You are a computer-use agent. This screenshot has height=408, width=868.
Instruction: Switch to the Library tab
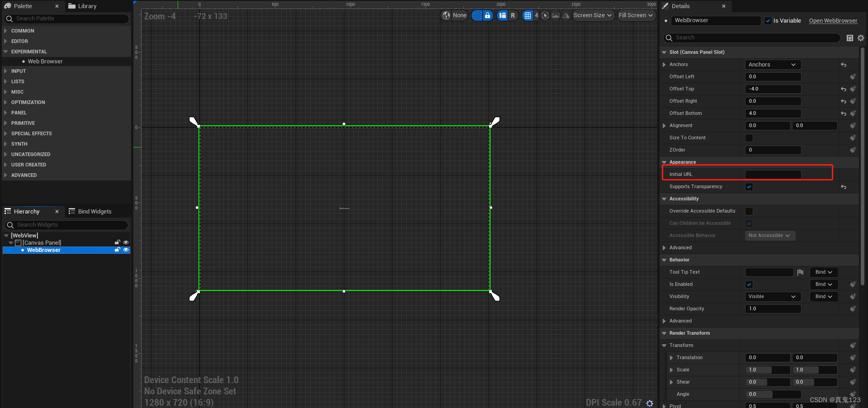(x=82, y=6)
